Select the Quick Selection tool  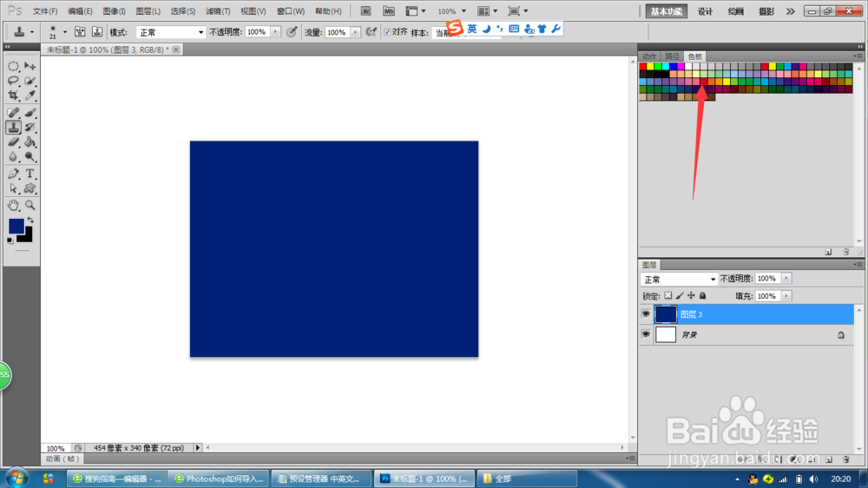tap(30, 81)
